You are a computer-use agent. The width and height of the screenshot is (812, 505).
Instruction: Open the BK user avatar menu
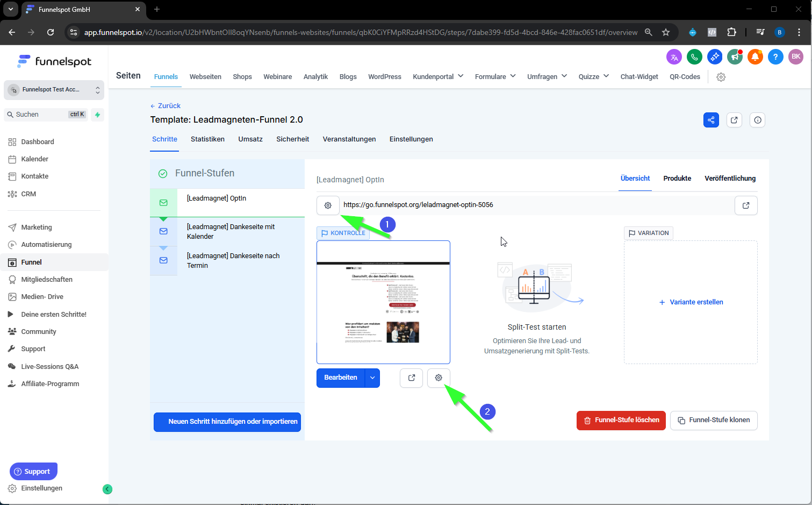pos(796,56)
